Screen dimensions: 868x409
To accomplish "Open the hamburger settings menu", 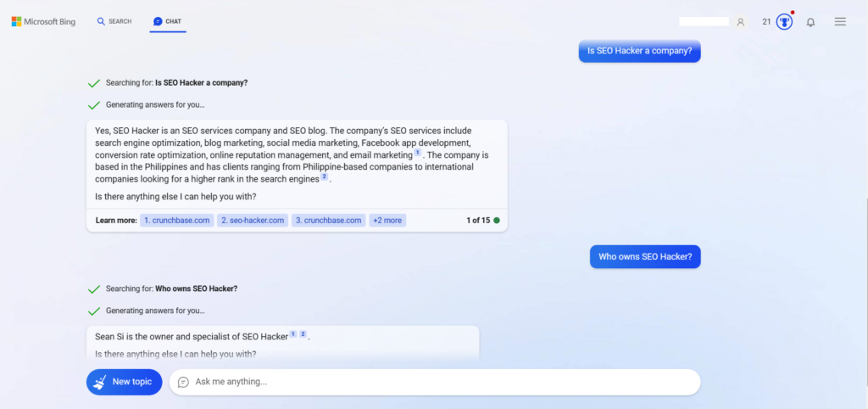I will [840, 21].
